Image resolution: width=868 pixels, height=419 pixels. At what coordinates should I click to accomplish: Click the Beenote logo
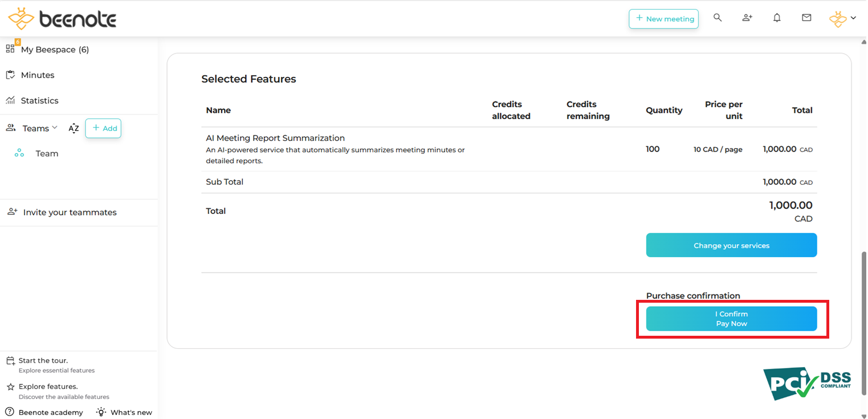click(x=63, y=19)
